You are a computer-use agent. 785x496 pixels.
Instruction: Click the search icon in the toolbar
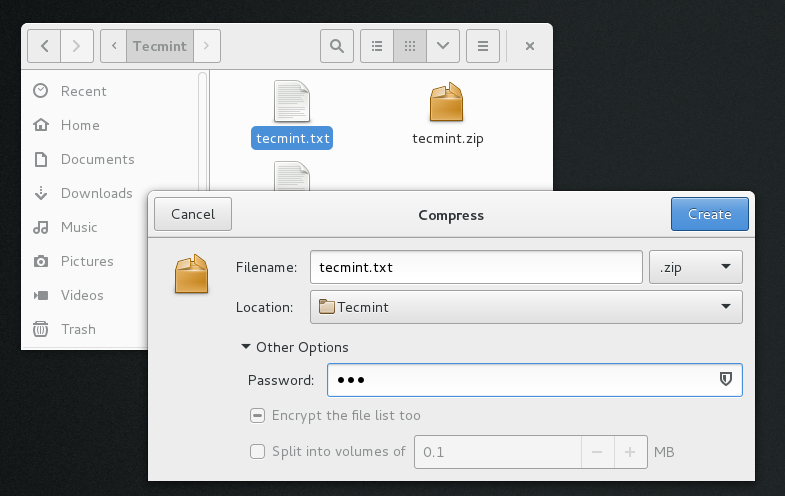337,46
